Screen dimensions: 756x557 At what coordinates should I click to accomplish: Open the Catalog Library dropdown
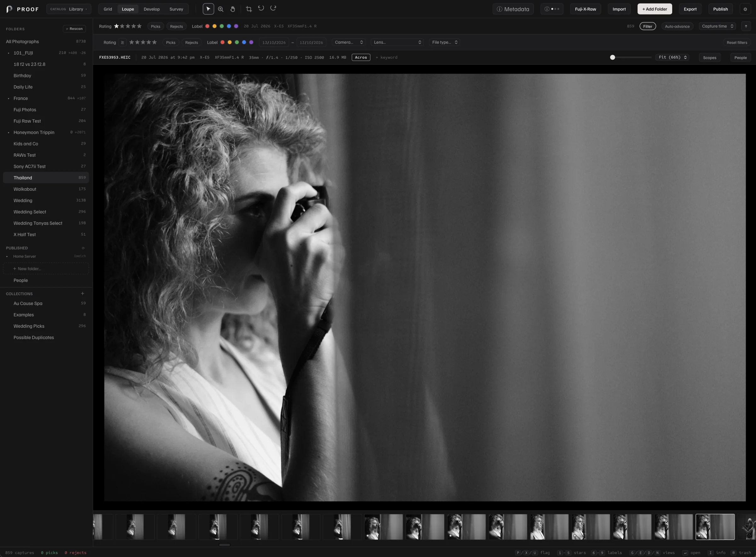[x=69, y=9]
